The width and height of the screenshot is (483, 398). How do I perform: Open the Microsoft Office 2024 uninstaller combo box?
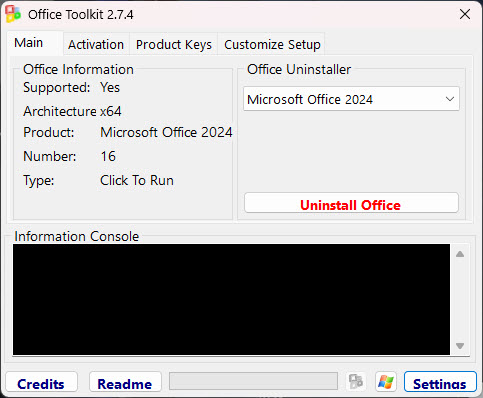coord(351,99)
